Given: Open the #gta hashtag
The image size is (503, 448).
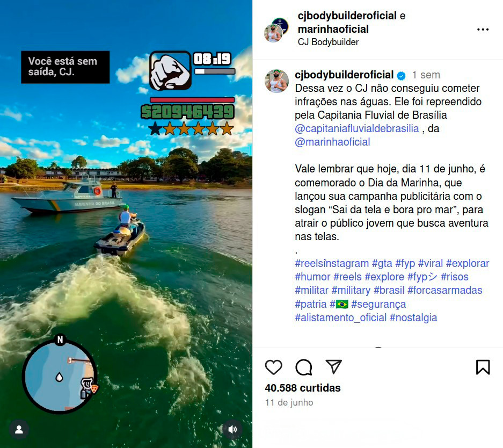Looking at the screenshot, I should tap(382, 263).
